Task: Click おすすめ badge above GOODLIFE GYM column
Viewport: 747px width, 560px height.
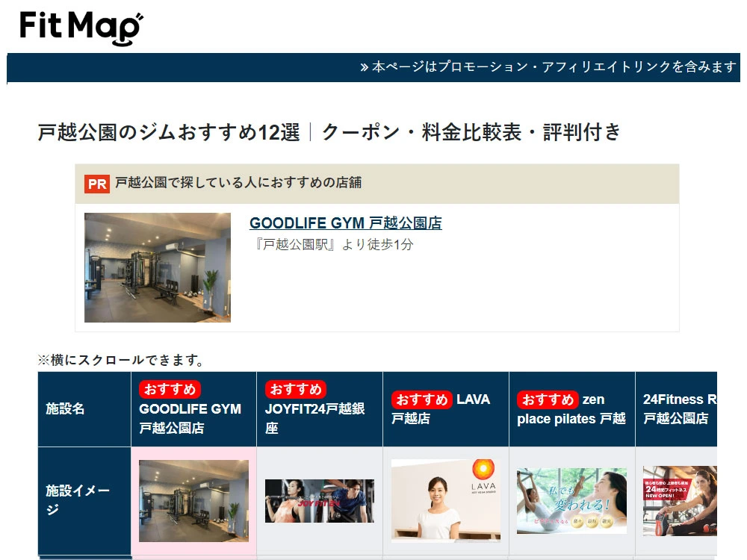Action: click(x=170, y=389)
